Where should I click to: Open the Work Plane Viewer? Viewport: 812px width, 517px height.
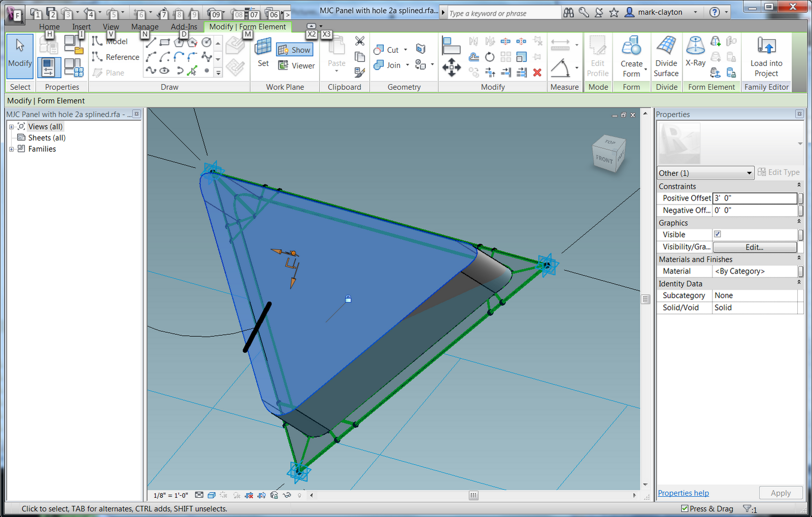[x=297, y=65]
